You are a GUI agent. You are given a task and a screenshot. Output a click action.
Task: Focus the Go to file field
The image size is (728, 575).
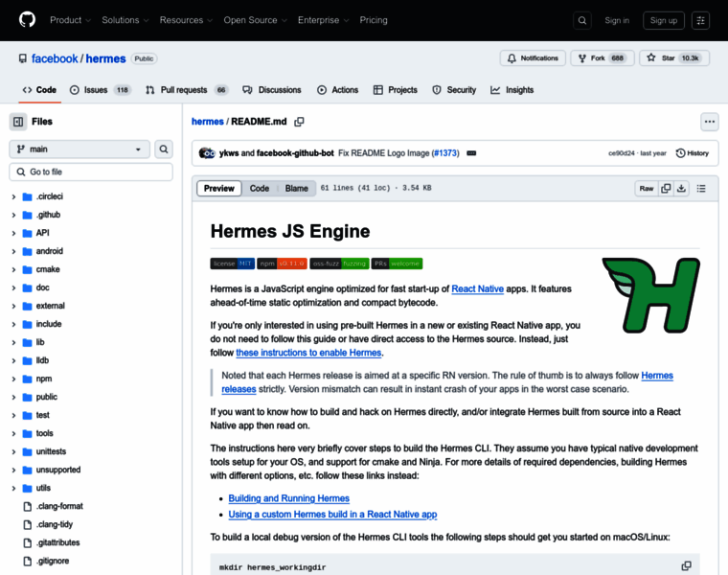pos(91,172)
